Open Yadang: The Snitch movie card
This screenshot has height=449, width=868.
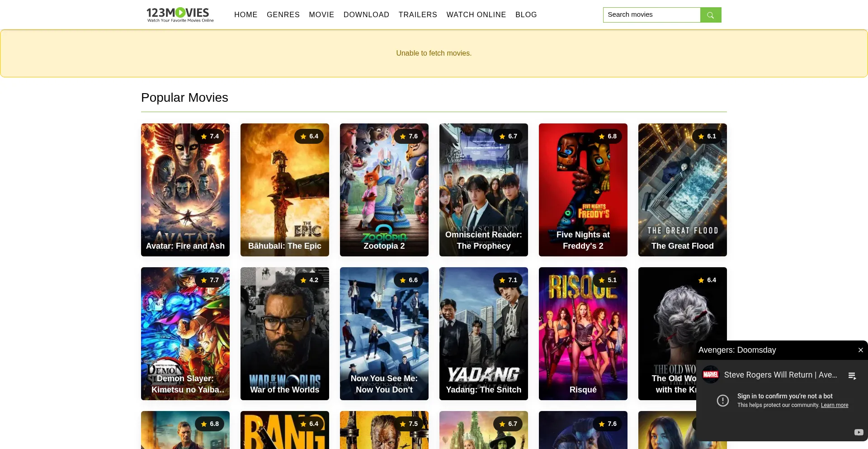(x=484, y=334)
